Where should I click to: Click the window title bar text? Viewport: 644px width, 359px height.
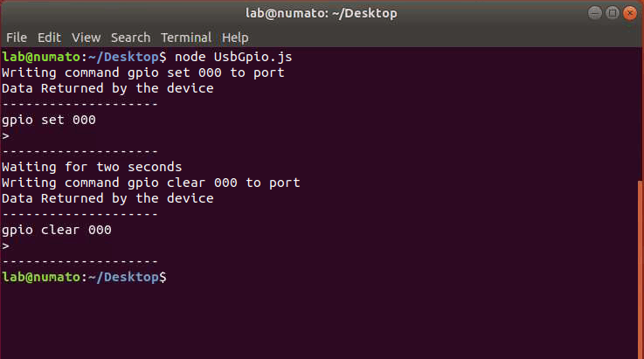tap(322, 13)
